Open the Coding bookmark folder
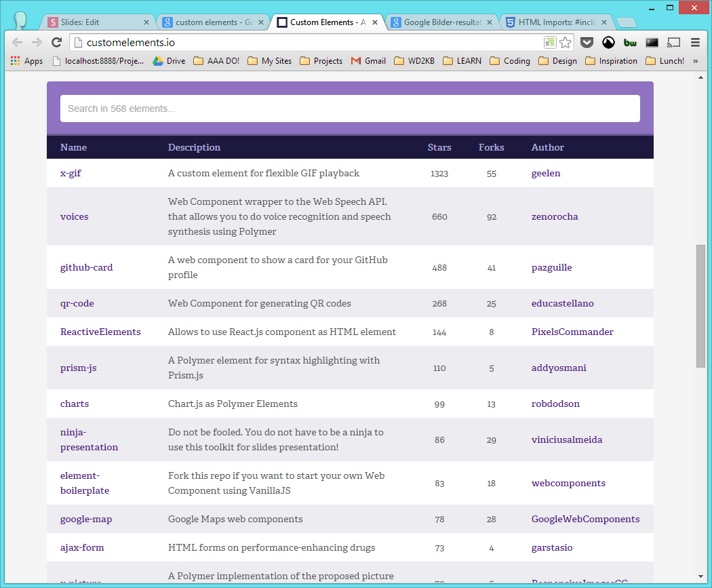 coord(510,61)
